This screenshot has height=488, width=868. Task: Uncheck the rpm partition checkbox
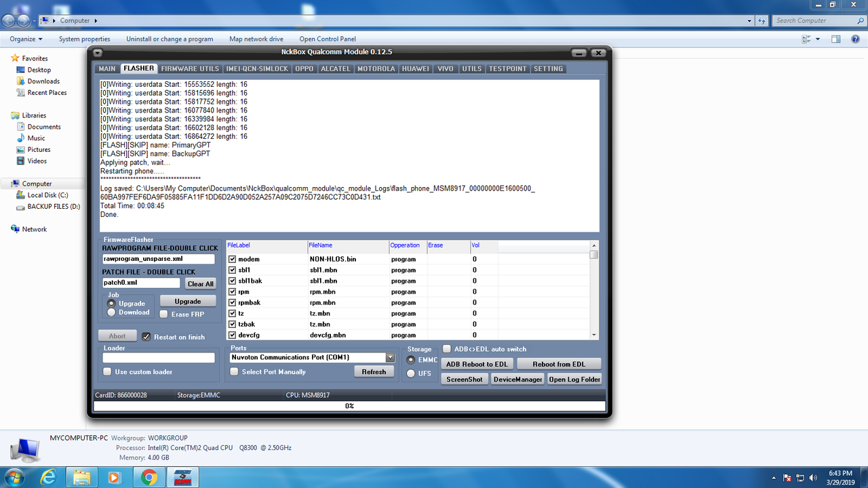[x=233, y=291]
